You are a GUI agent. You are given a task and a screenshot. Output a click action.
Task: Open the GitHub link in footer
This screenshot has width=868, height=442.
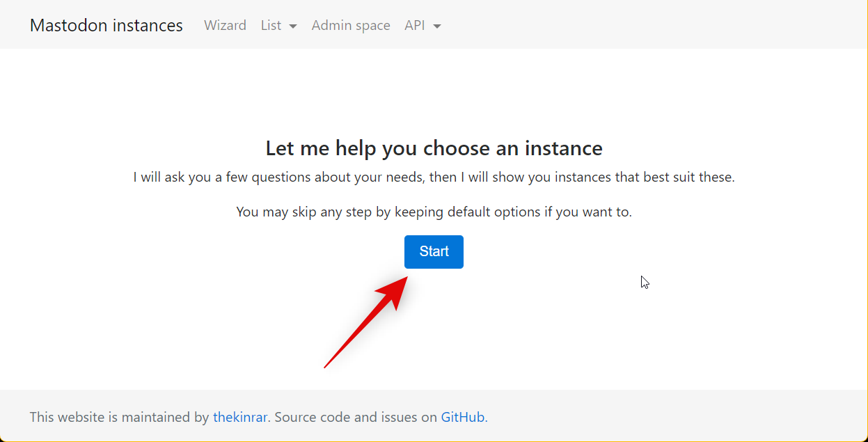pyautogui.click(x=463, y=418)
